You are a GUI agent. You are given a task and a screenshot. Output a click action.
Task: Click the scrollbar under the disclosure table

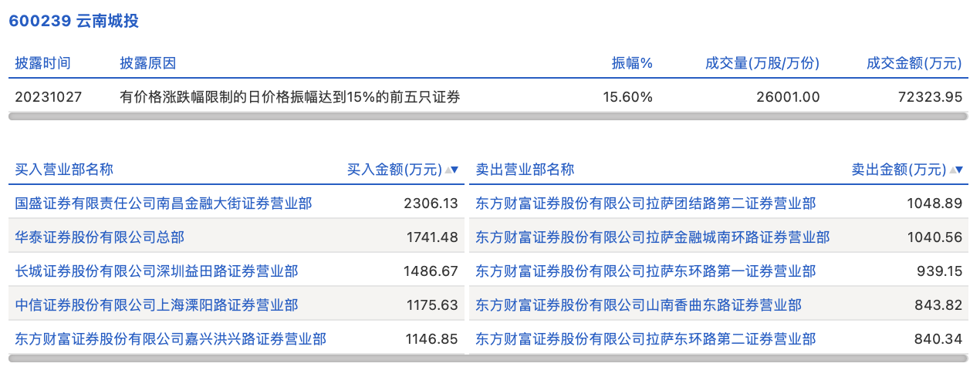coord(488,116)
